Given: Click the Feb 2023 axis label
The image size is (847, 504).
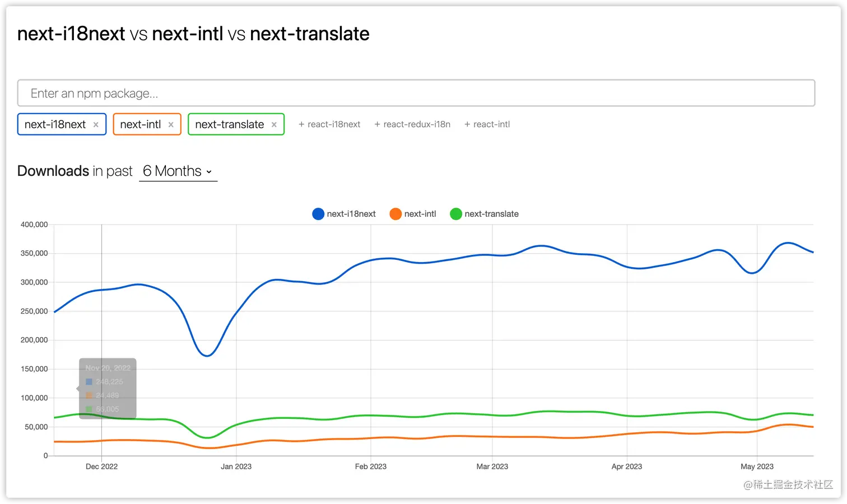Looking at the screenshot, I should 370,466.
